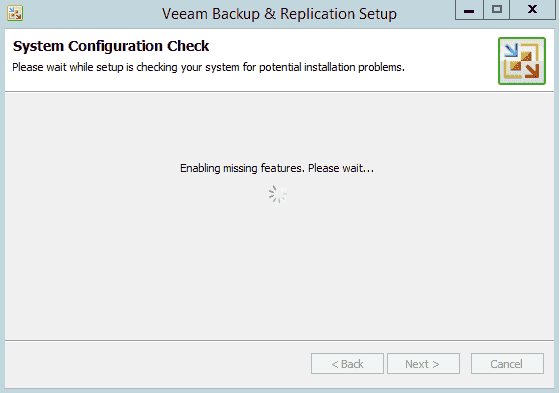Click the orange arrow inside the Veeam logo

532,70
